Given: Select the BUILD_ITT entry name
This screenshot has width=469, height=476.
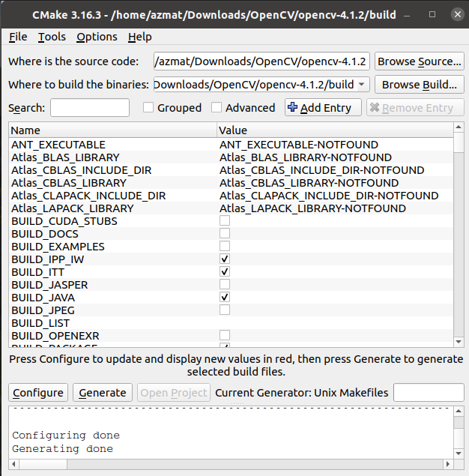Looking at the screenshot, I should coord(37,272).
